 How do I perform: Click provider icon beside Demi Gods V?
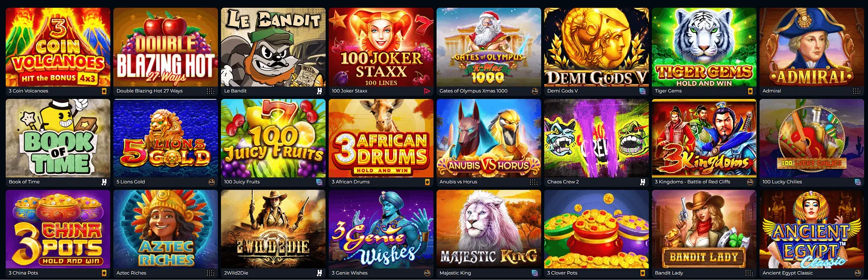(642, 91)
